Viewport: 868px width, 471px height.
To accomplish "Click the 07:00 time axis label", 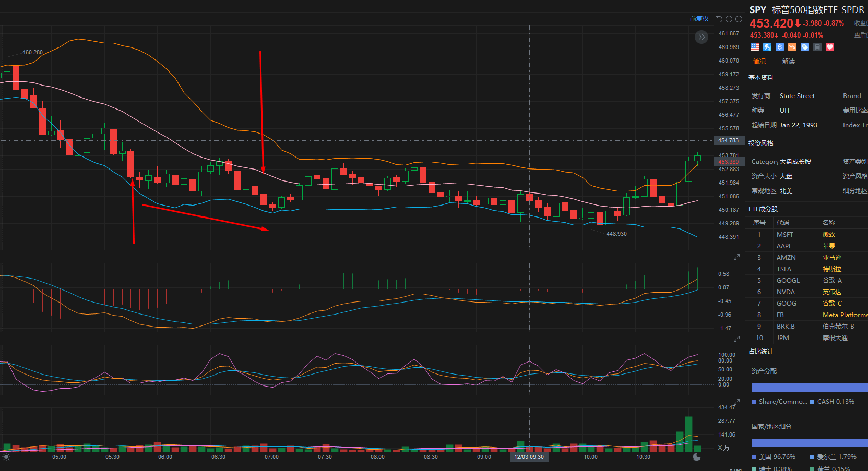I will point(271,457).
